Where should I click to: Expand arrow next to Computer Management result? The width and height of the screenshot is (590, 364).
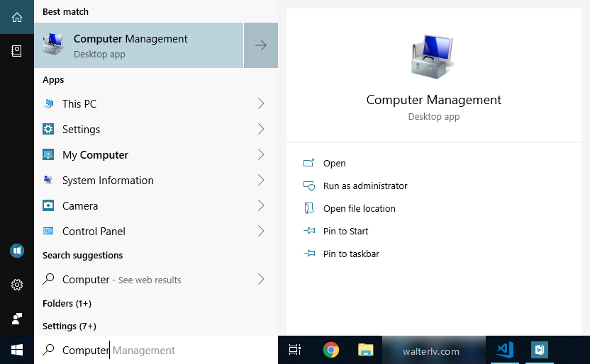(x=261, y=45)
